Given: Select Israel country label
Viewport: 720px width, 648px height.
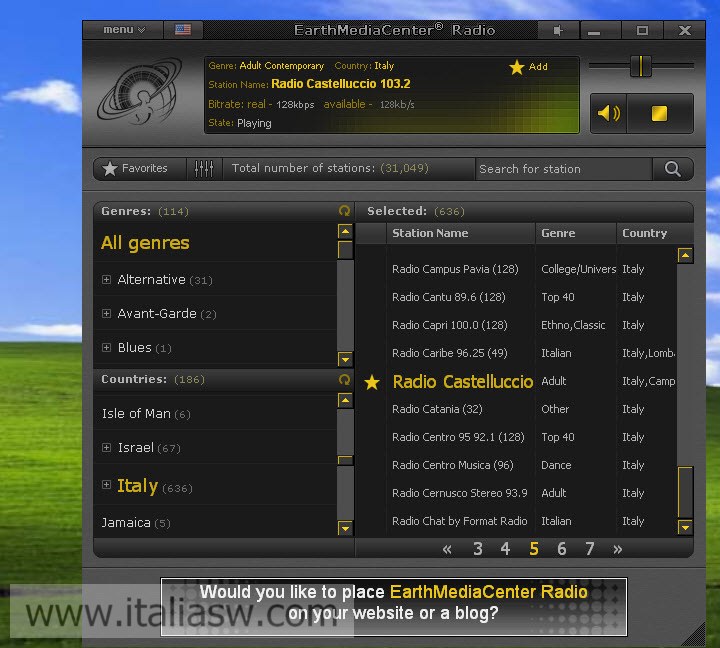Looking at the screenshot, I should click(135, 448).
